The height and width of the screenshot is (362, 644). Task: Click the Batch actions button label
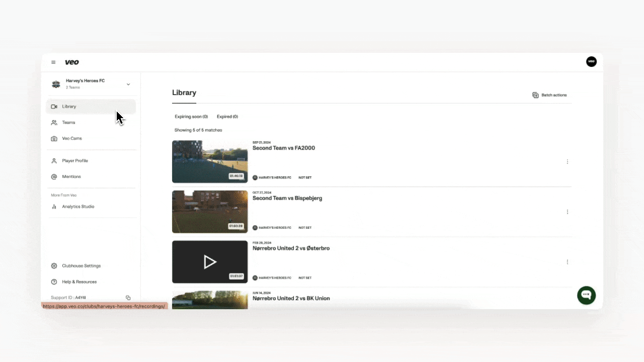(554, 95)
